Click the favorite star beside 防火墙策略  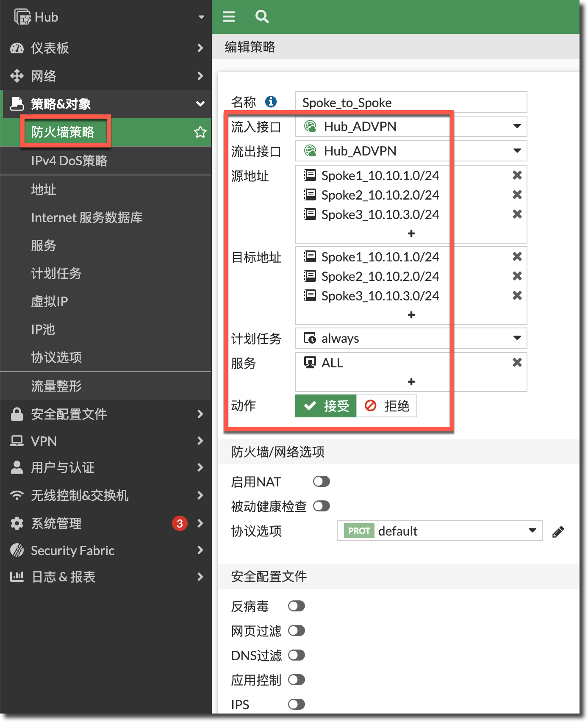(200, 132)
